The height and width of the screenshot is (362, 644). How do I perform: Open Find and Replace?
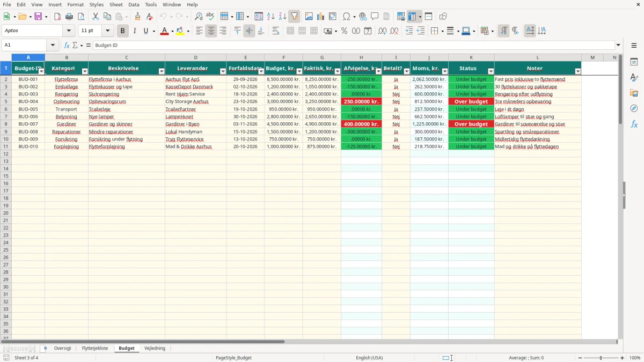(199, 17)
